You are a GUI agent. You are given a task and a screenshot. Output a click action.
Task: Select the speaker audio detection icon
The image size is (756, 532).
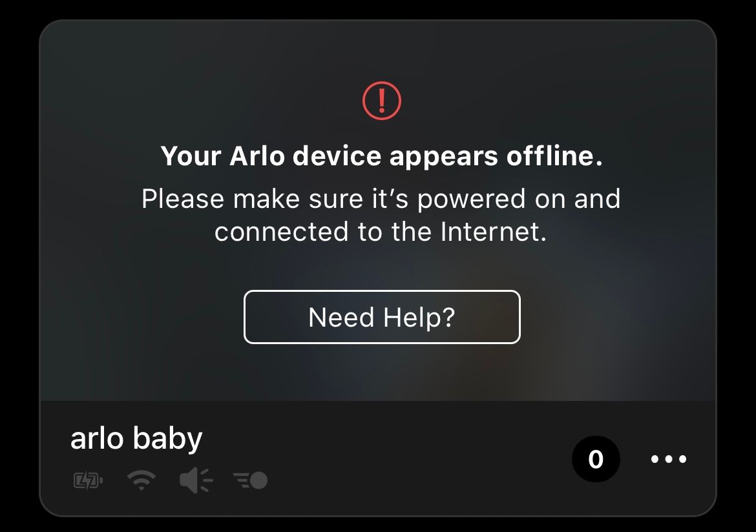click(196, 480)
